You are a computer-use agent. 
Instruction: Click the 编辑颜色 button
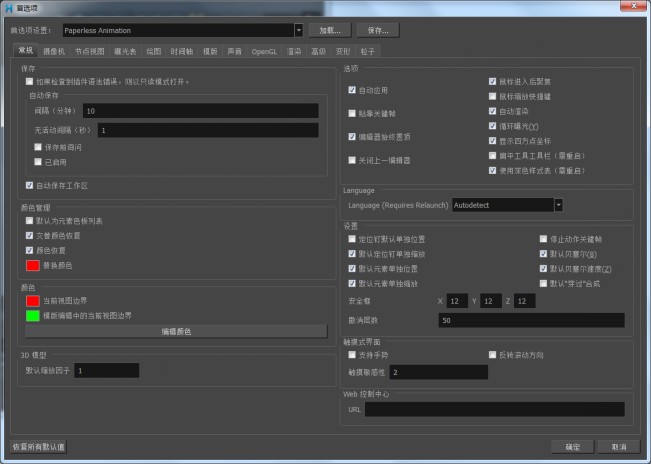pyautogui.click(x=176, y=331)
